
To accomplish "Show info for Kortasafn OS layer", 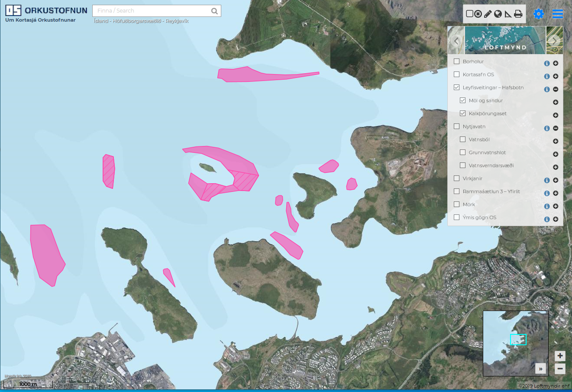I will 547,76.
